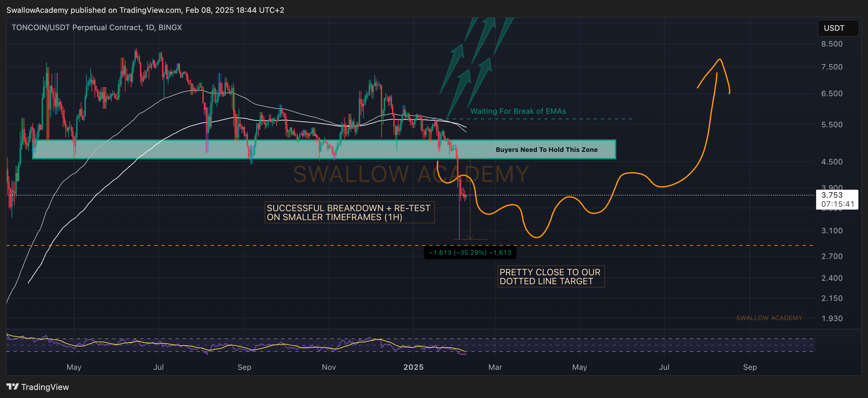Click the 8.500 price axis value
This screenshot has height=398, width=868.
[831, 44]
